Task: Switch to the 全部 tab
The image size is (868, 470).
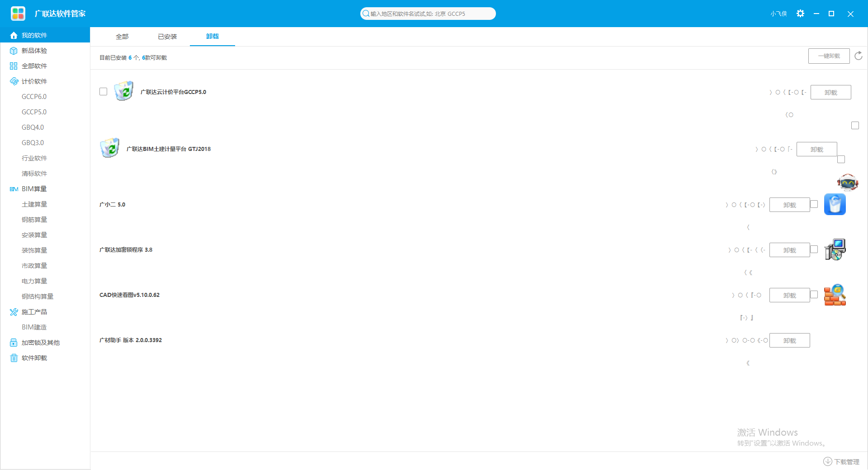Action: point(122,36)
